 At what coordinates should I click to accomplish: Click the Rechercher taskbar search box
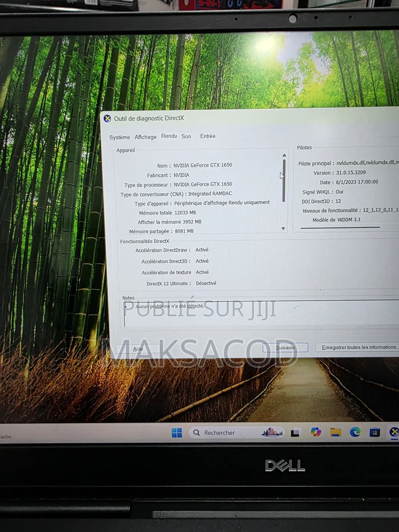pos(237,433)
